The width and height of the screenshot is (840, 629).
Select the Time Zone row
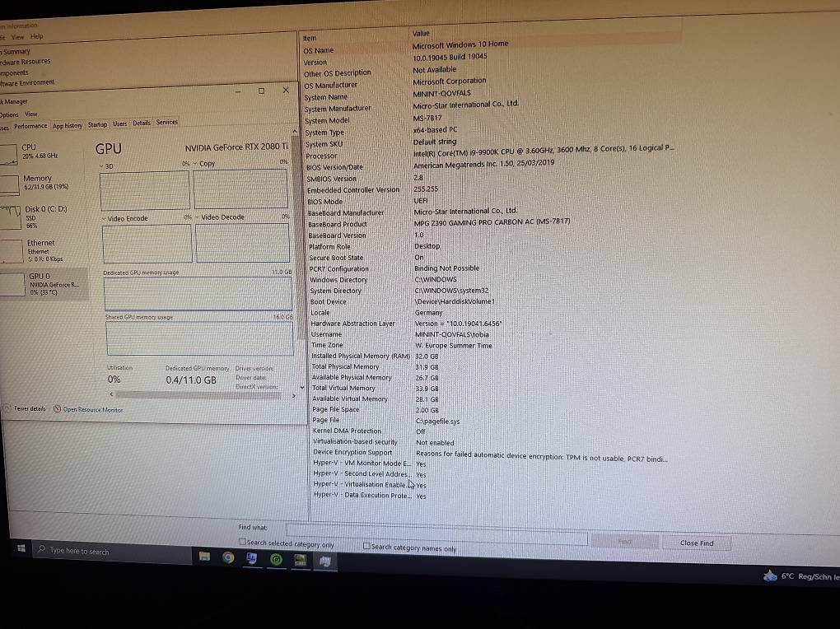pos(402,346)
